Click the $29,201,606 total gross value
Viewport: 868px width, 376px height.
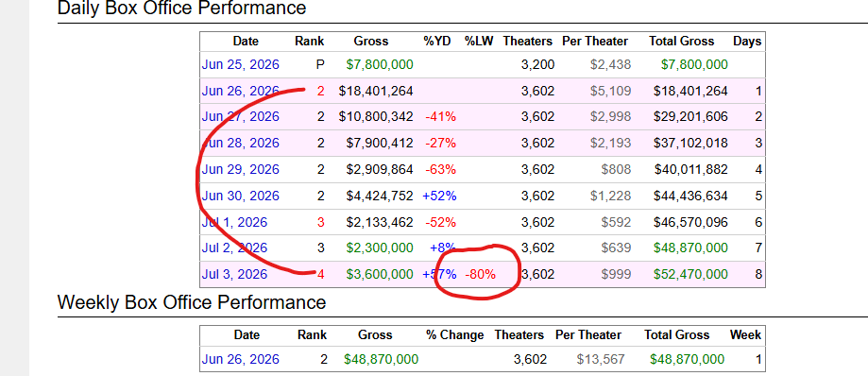click(x=690, y=117)
